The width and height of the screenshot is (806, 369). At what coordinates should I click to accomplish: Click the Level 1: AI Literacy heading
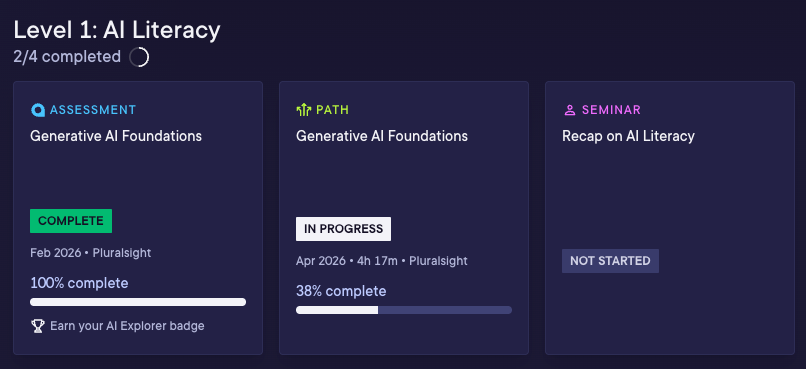pos(117,30)
